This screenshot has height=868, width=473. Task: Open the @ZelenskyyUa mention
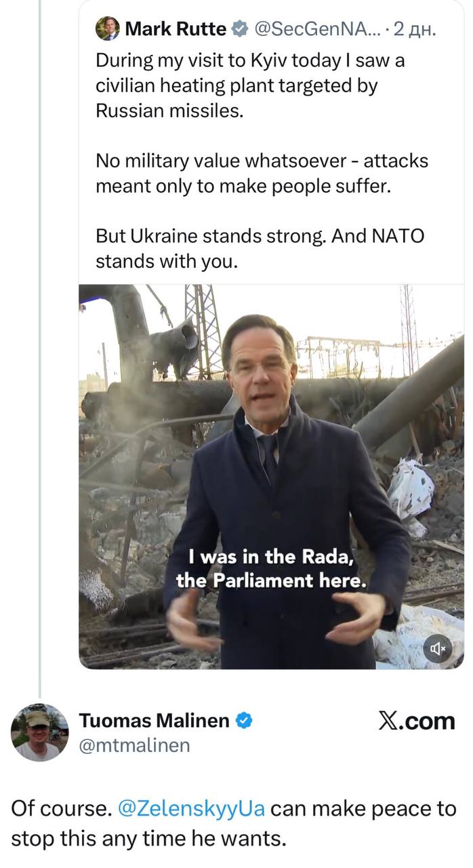192,808
